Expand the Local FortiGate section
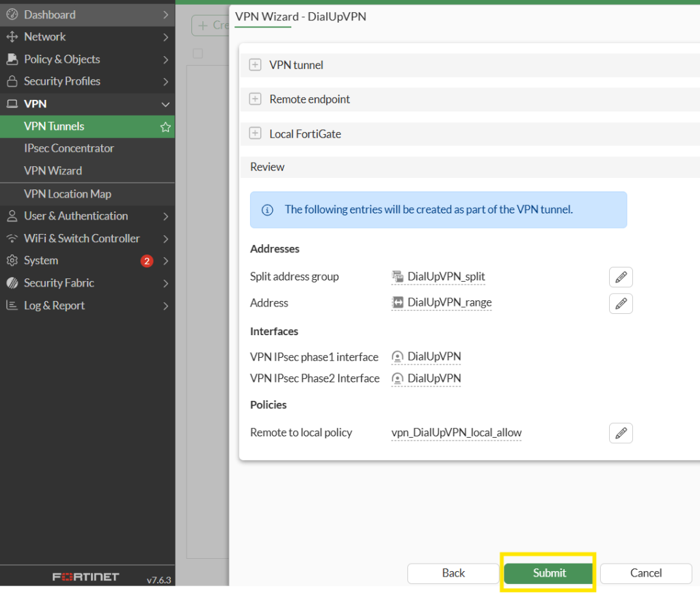Viewport: 700px width, 593px height. pos(255,134)
